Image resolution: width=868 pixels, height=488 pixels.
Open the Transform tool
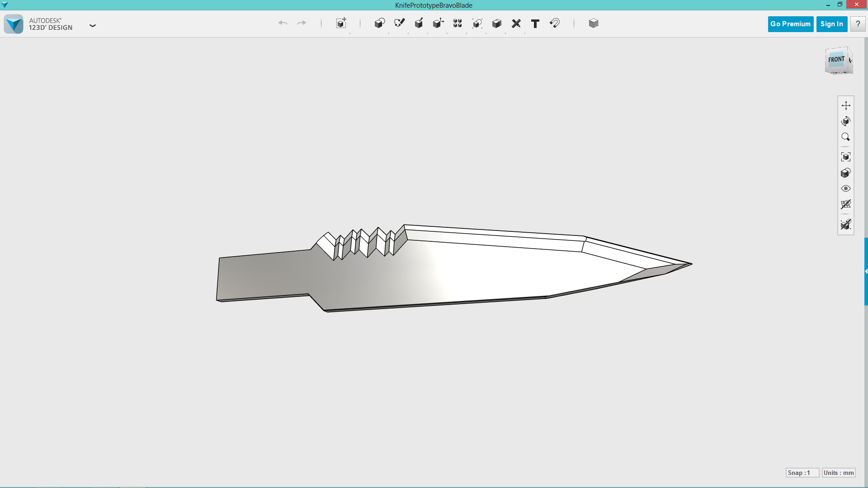coord(341,23)
